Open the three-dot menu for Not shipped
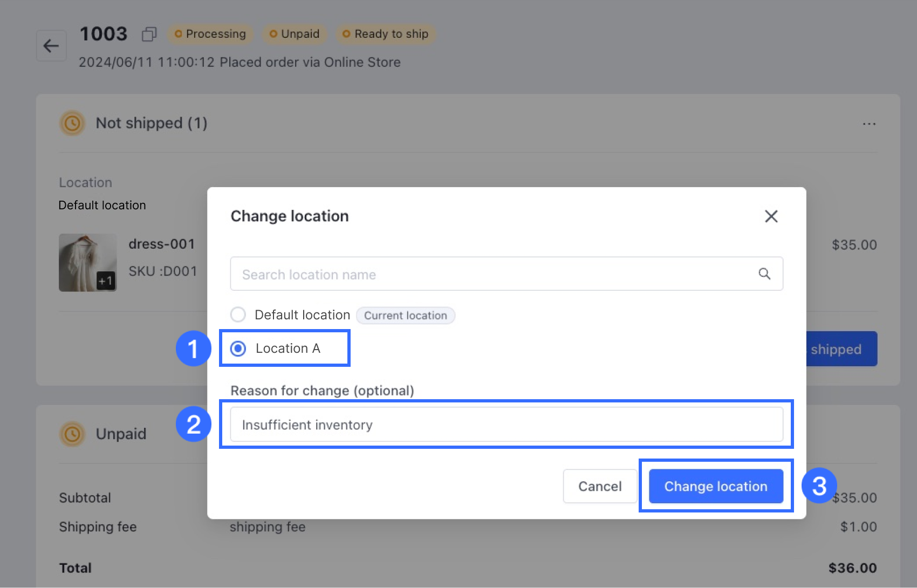The height and width of the screenshot is (588, 917). (x=869, y=124)
